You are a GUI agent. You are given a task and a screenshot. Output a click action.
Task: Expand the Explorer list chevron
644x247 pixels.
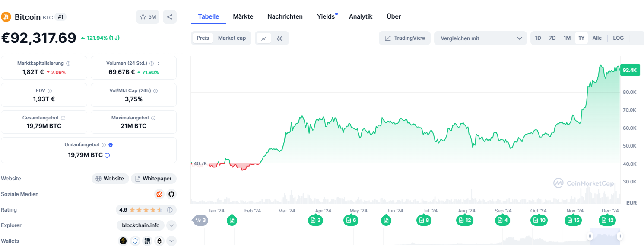click(171, 225)
